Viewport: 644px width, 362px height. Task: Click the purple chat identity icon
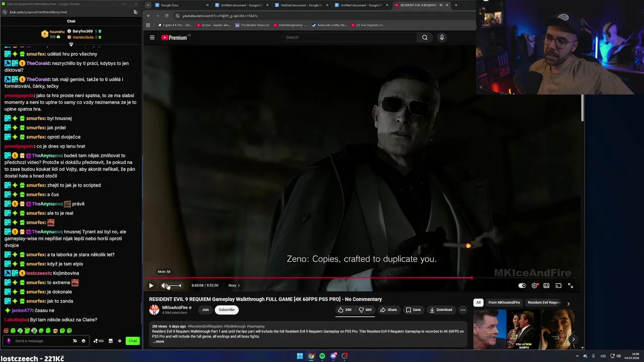(8, 341)
